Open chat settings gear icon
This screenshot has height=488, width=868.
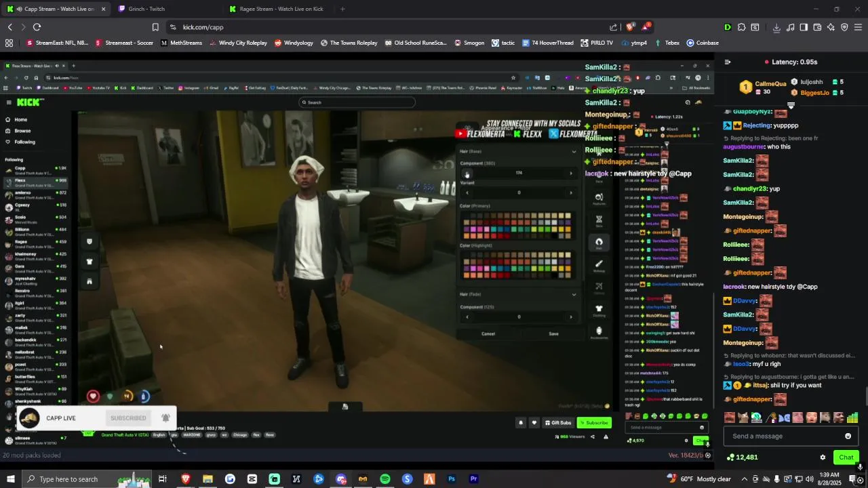pyautogui.click(x=823, y=457)
